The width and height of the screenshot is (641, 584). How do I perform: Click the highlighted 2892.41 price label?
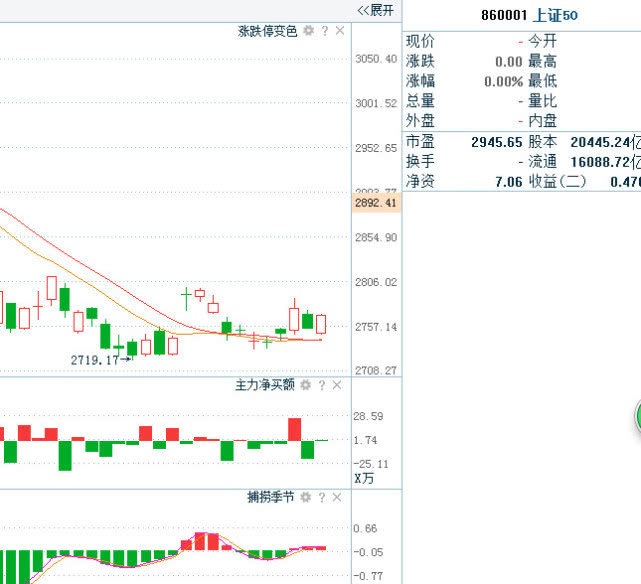pos(376,203)
